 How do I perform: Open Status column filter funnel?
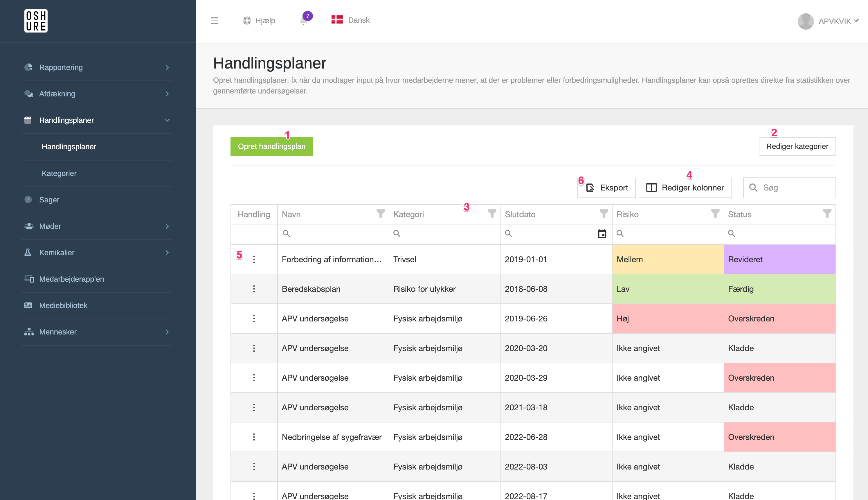click(x=827, y=214)
